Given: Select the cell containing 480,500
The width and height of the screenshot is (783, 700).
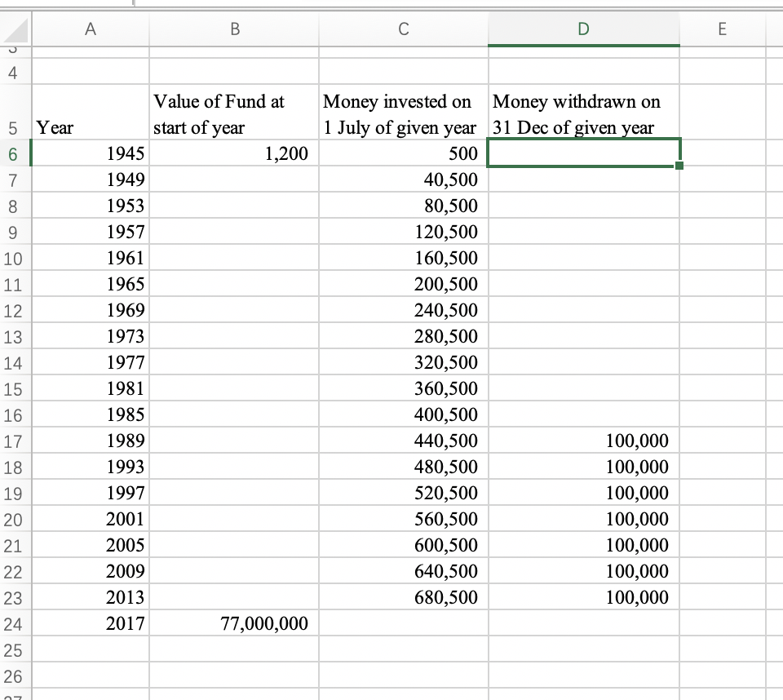Looking at the screenshot, I should point(404,466).
